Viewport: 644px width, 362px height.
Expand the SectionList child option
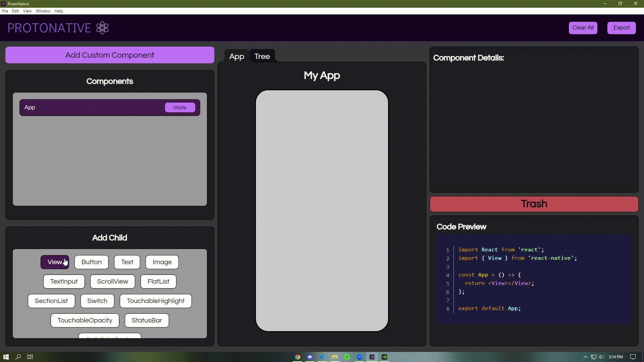(51, 301)
